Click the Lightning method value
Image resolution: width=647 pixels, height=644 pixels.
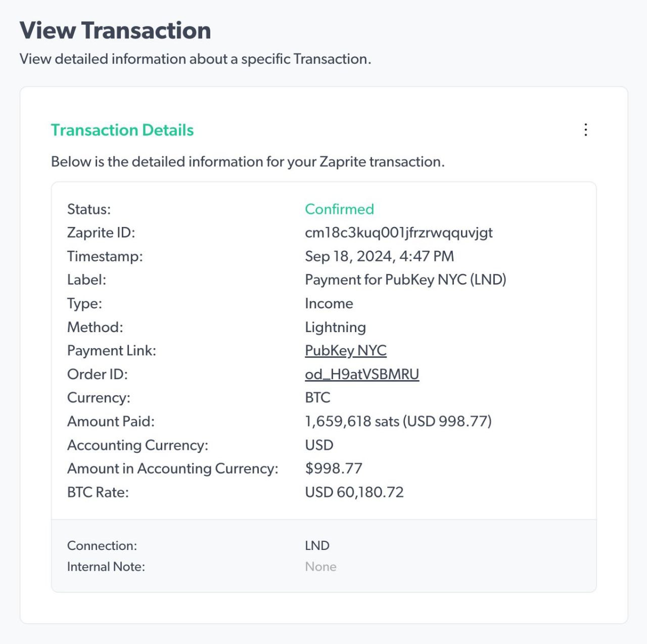[x=335, y=327]
